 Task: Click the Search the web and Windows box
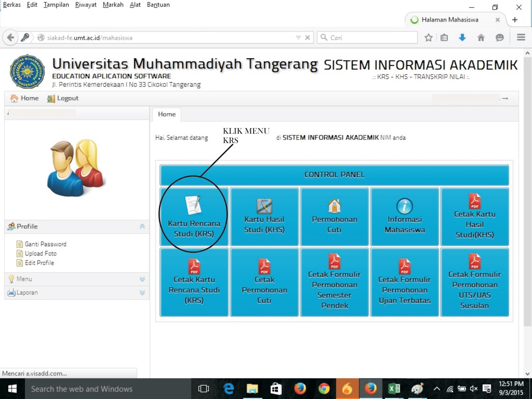[108, 389]
